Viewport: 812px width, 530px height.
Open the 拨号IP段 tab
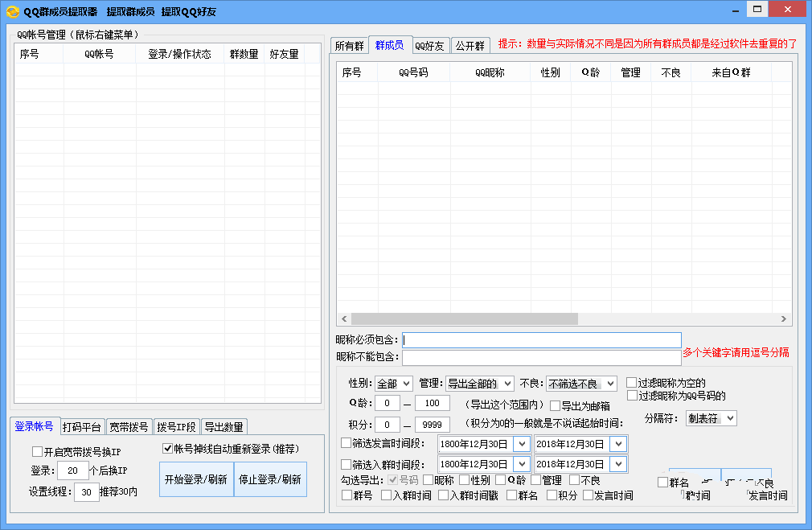pyautogui.click(x=177, y=427)
